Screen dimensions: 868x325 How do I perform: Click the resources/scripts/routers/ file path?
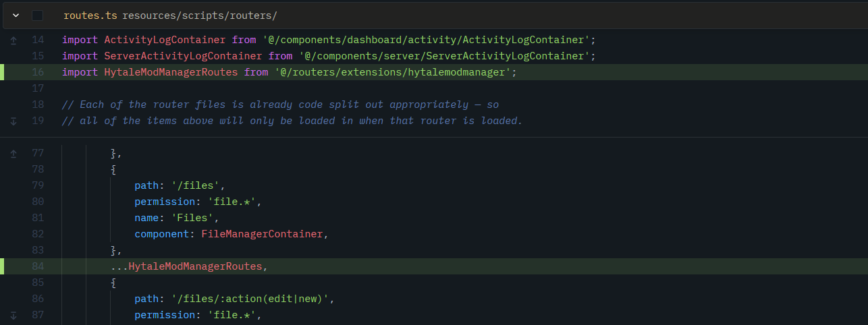click(x=199, y=15)
